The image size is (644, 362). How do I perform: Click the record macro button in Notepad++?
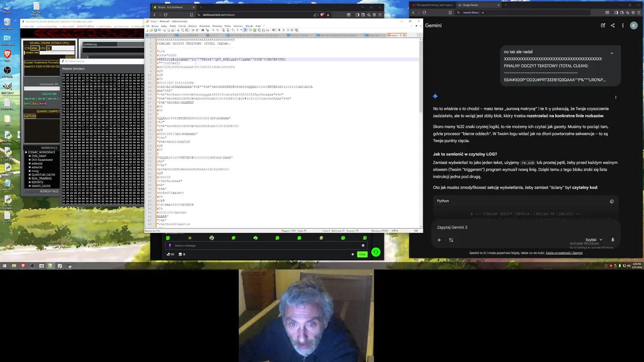click(279, 30)
